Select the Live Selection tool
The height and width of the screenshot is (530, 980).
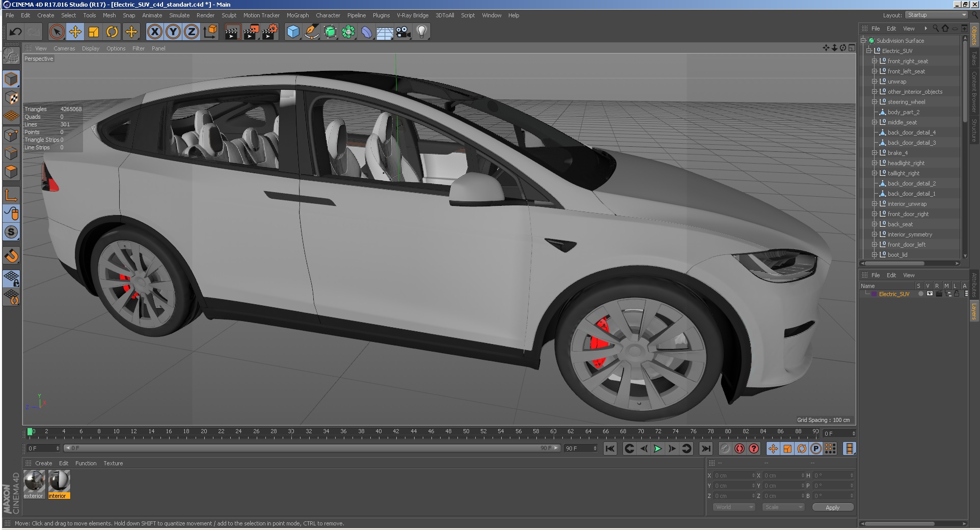click(57, 32)
